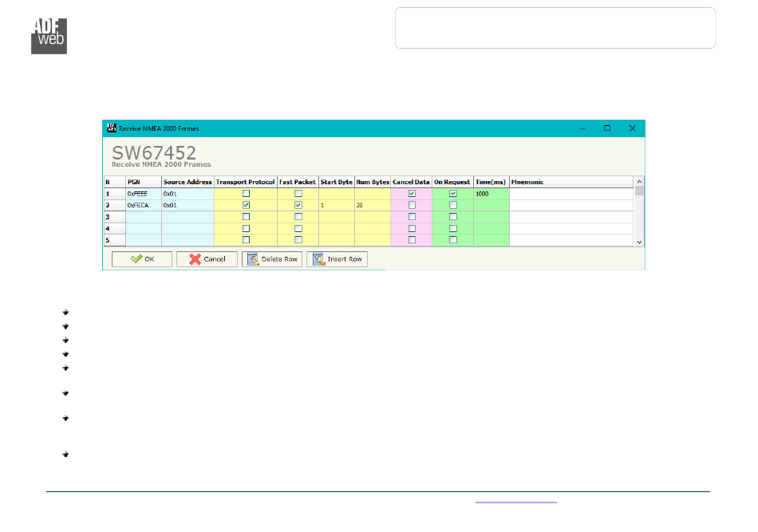The height and width of the screenshot is (532, 758).
Task: Uncheck Fast Packet in row 2
Action: coord(298,205)
